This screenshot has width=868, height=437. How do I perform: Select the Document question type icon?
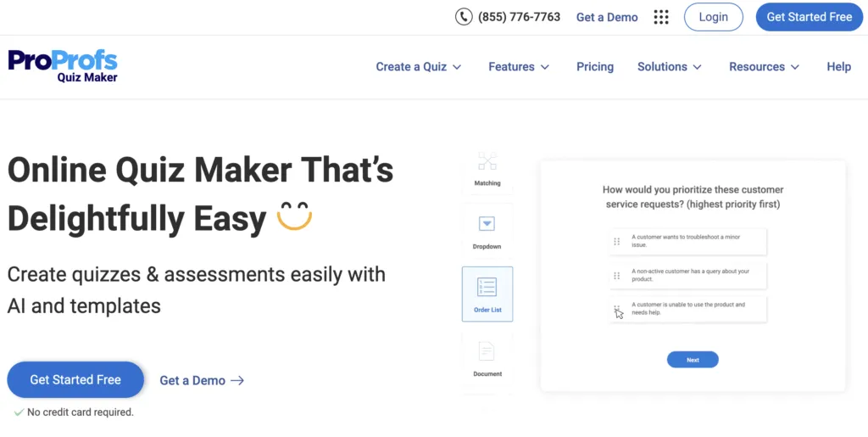[x=487, y=351]
